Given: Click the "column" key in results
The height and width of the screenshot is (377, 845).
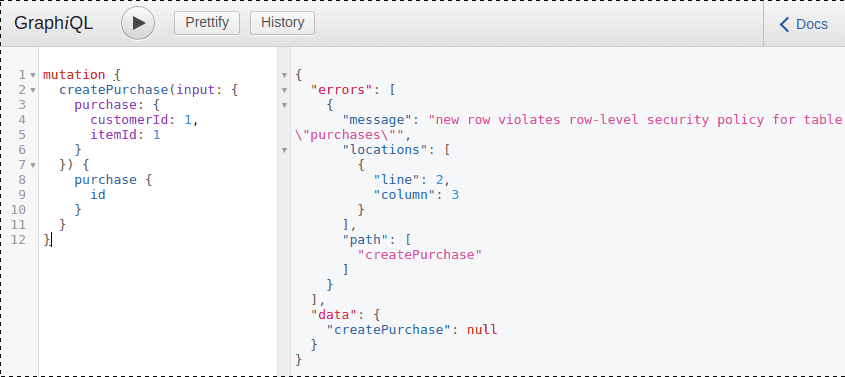Looking at the screenshot, I should (x=408, y=195).
